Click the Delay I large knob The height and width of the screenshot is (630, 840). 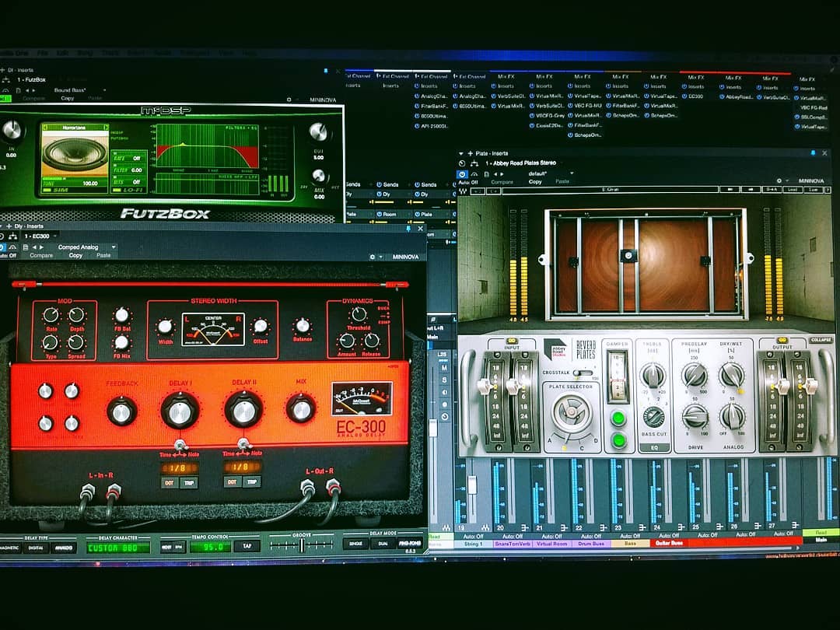point(180,410)
